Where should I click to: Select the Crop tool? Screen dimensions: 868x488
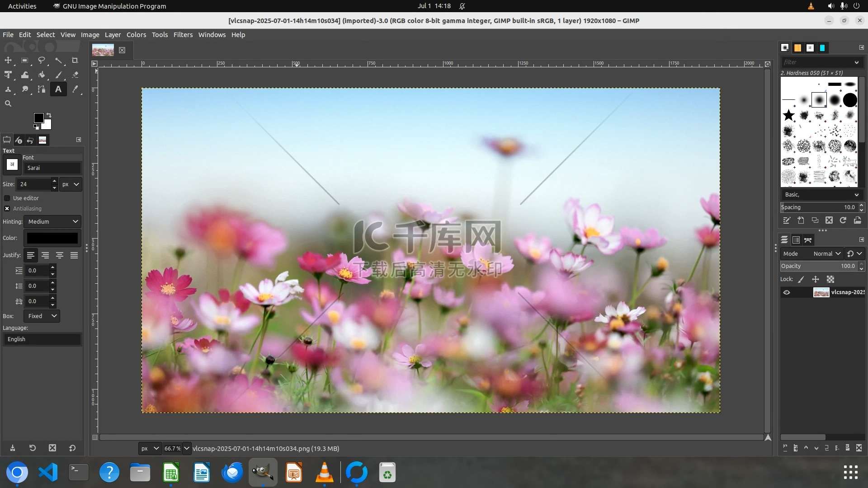pos(75,61)
